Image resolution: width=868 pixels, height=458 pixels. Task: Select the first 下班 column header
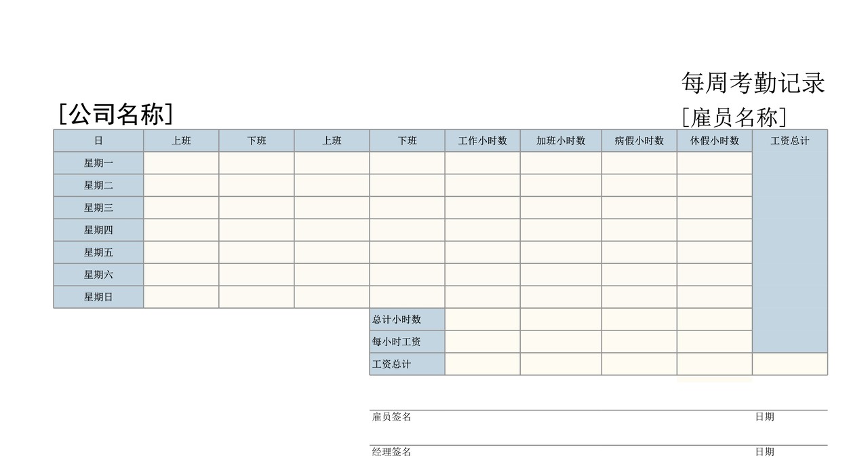pos(256,140)
